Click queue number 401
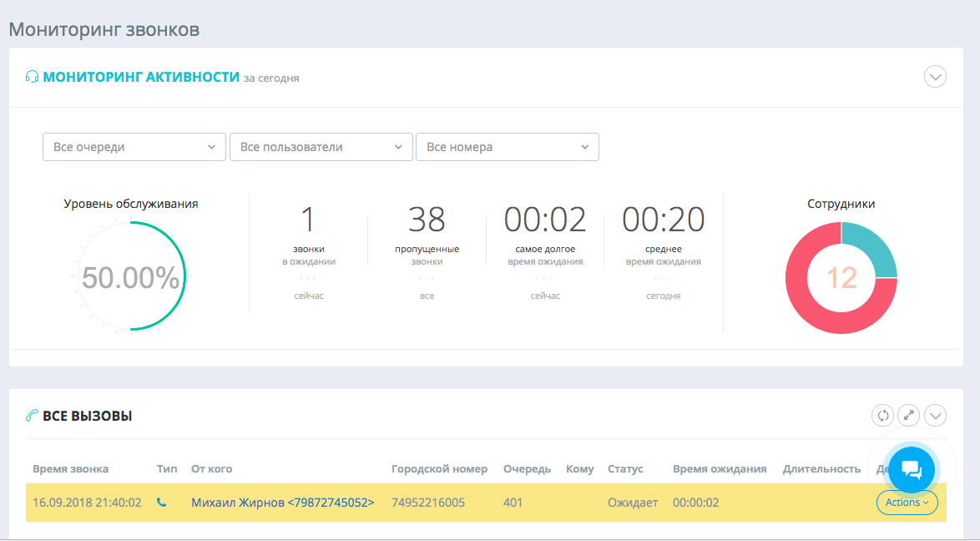Viewport: 980px width, 541px height. point(513,503)
